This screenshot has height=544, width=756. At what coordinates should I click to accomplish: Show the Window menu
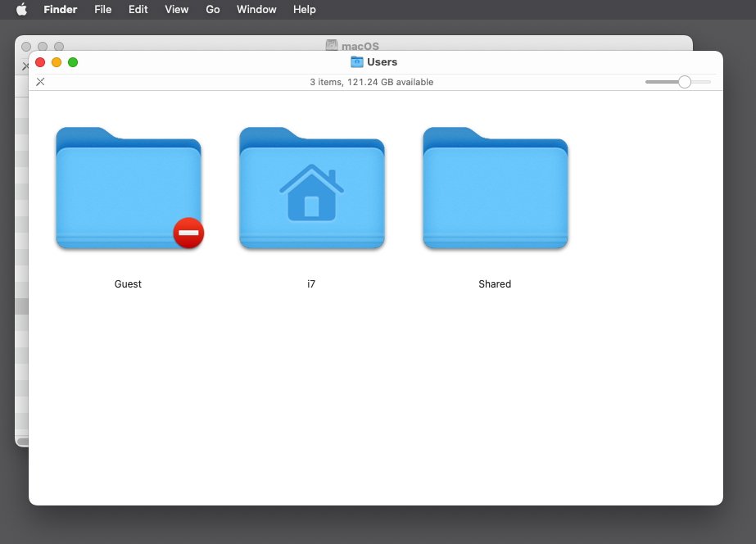click(256, 10)
